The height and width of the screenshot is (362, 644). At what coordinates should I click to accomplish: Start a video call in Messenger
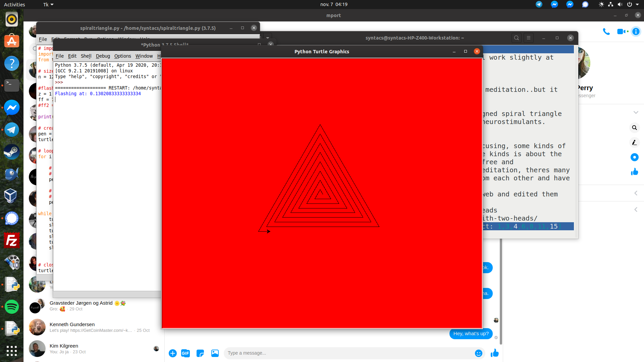pyautogui.click(x=622, y=32)
